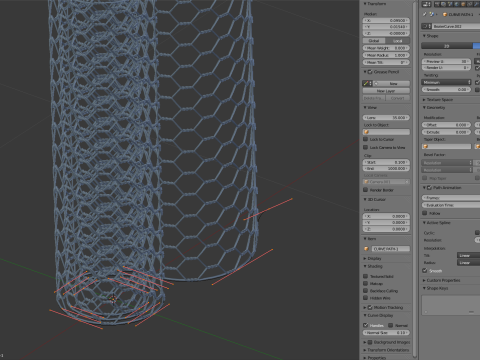
Task: Toggle Textured Solid shading checkbox
Action: (365, 276)
